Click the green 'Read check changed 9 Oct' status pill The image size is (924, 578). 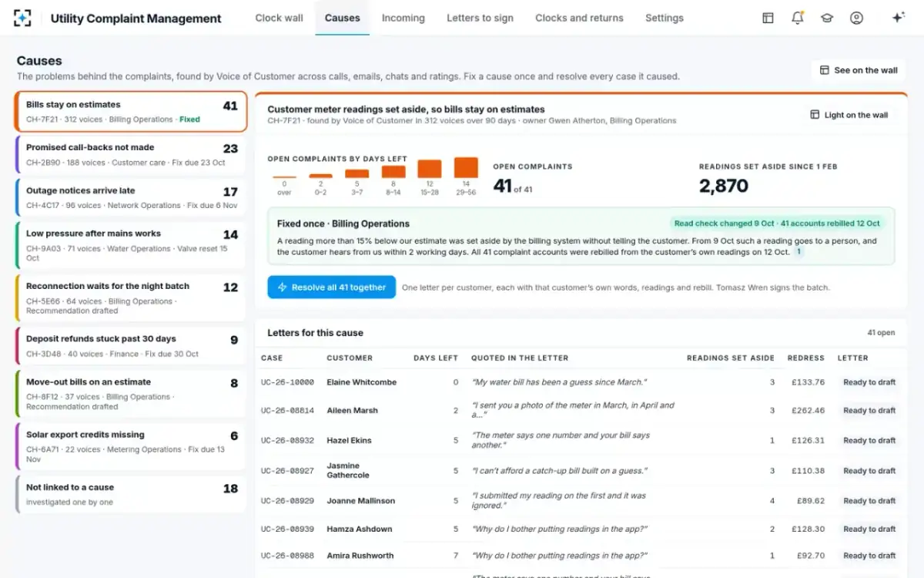point(777,223)
